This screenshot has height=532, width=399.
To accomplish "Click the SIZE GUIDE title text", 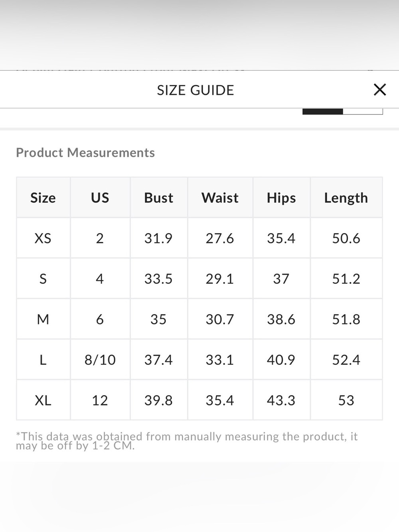I will [x=196, y=90].
